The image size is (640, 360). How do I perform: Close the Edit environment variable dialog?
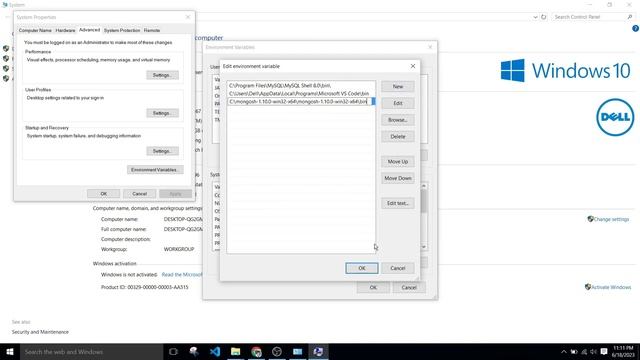pyautogui.click(x=413, y=66)
